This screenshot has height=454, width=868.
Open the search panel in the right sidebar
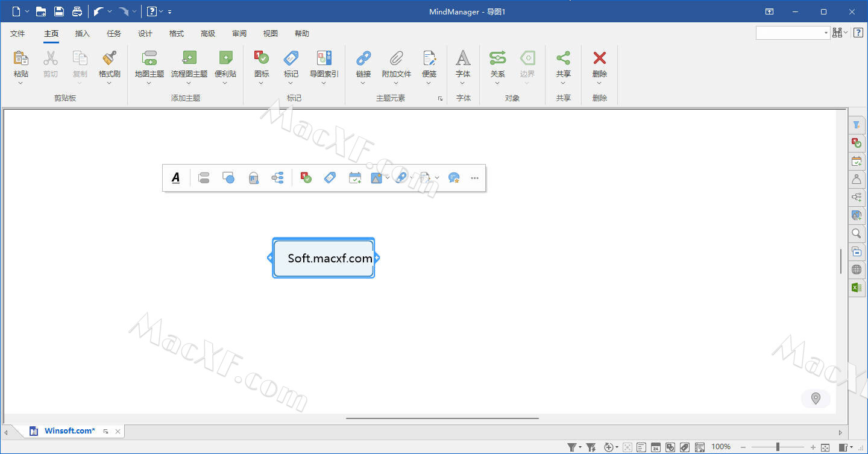857,234
